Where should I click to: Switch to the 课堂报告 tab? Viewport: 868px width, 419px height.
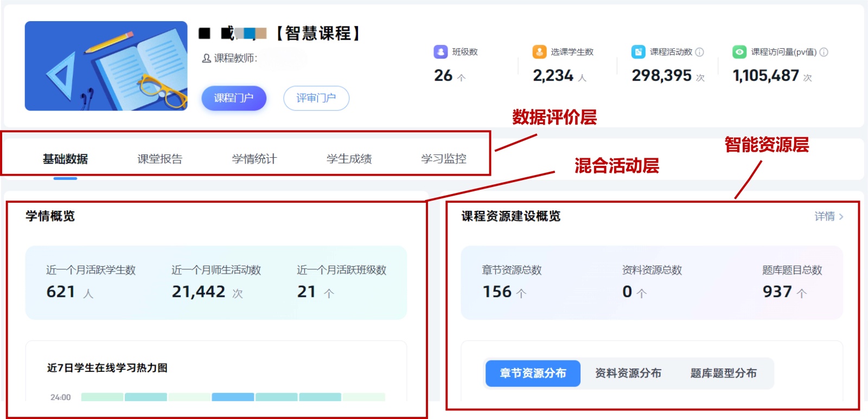pos(160,159)
